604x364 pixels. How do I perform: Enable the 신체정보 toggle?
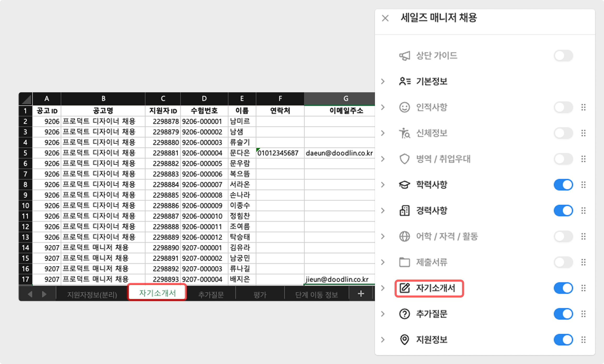point(563,133)
